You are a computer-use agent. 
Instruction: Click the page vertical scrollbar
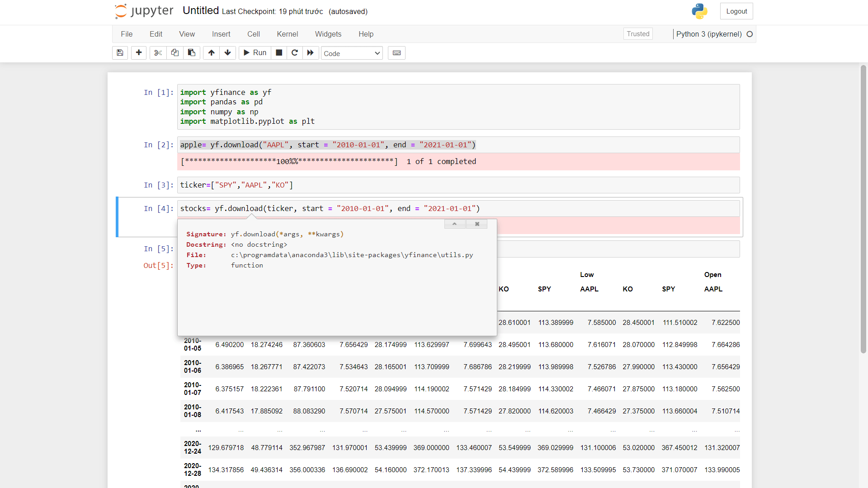tap(863, 208)
